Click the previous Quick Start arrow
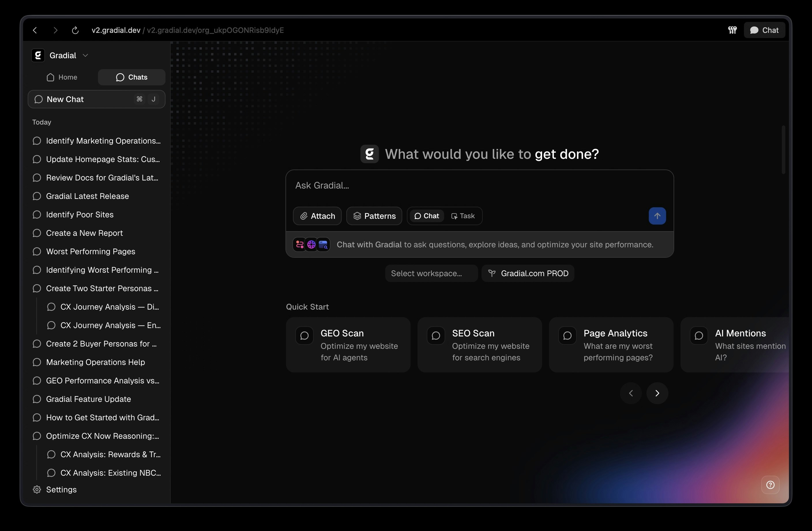The height and width of the screenshot is (531, 812). coord(631,393)
